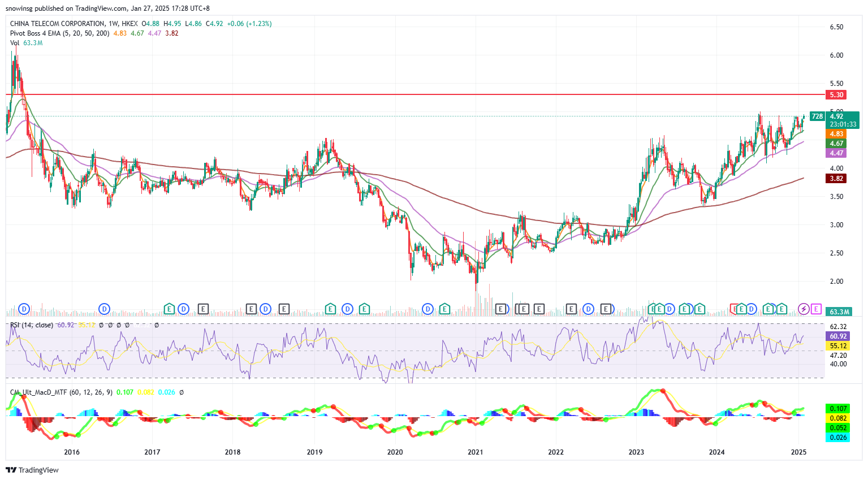This screenshot has height=480, width=868.
Task: Click the 2021 label on time axis
Action: (x=476, y=452)
